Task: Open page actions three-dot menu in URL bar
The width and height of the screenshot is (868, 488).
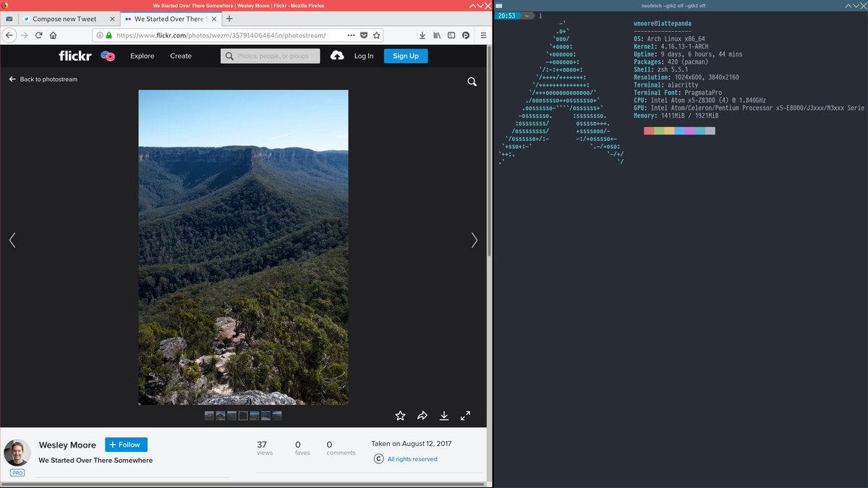Action: [x=351, y=35]
